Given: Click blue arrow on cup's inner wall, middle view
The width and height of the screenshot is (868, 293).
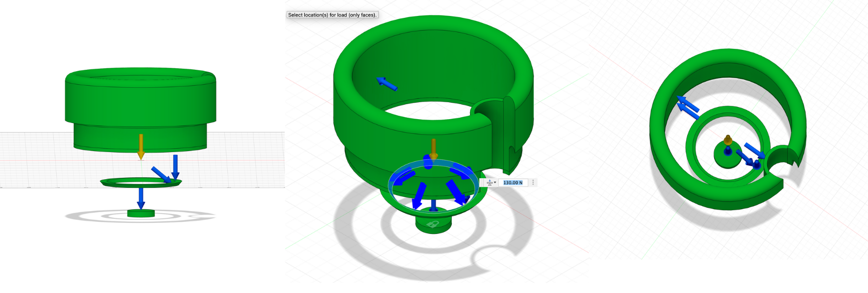Looking at the screenshot, I should [x=387, y=84].
